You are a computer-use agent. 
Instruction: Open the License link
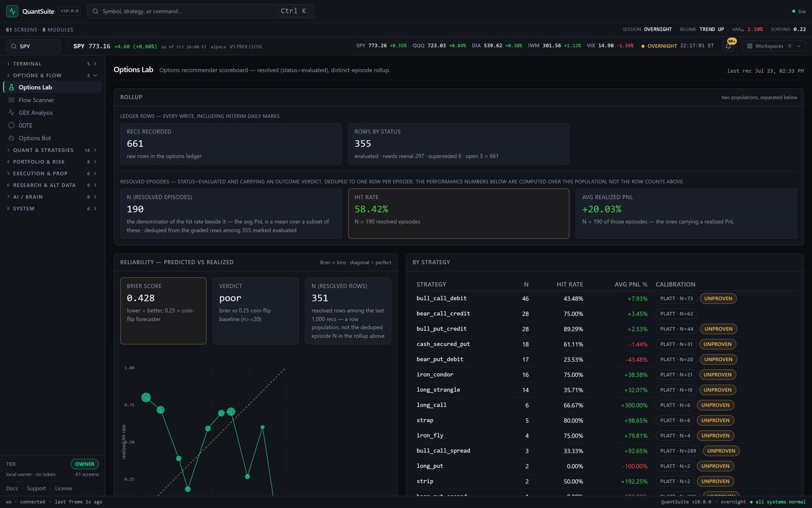64,488
